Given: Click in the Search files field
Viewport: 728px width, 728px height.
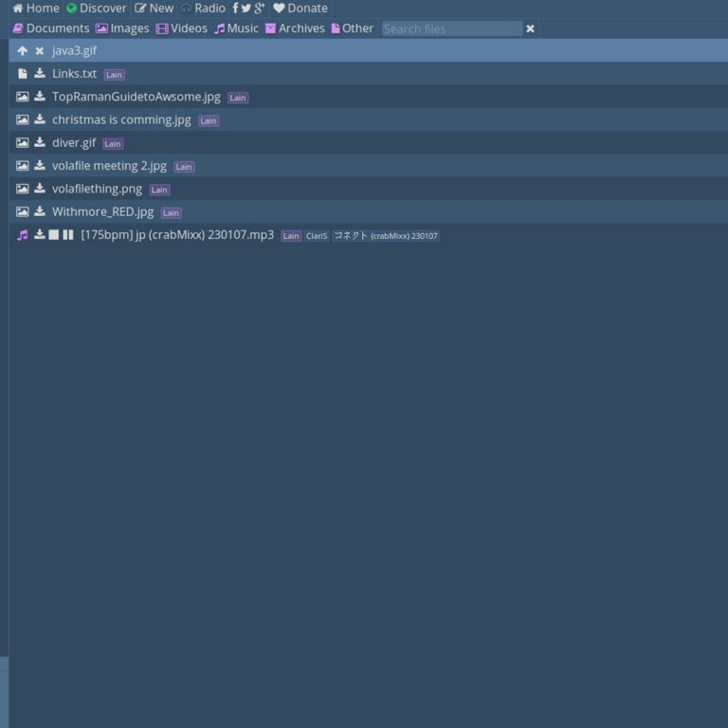Looking at the screenshot, I should [451, 28].
